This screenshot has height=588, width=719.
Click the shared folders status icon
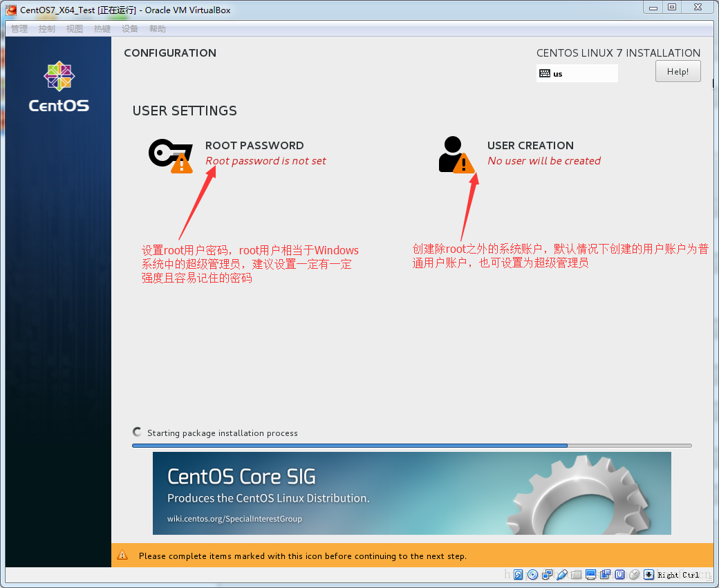tap(577, 574)
